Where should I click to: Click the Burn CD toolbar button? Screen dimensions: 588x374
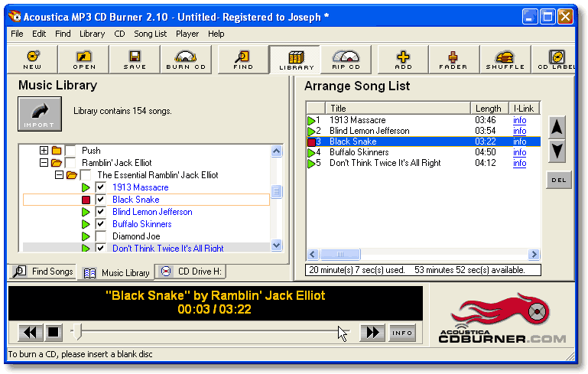click(186, 59)
